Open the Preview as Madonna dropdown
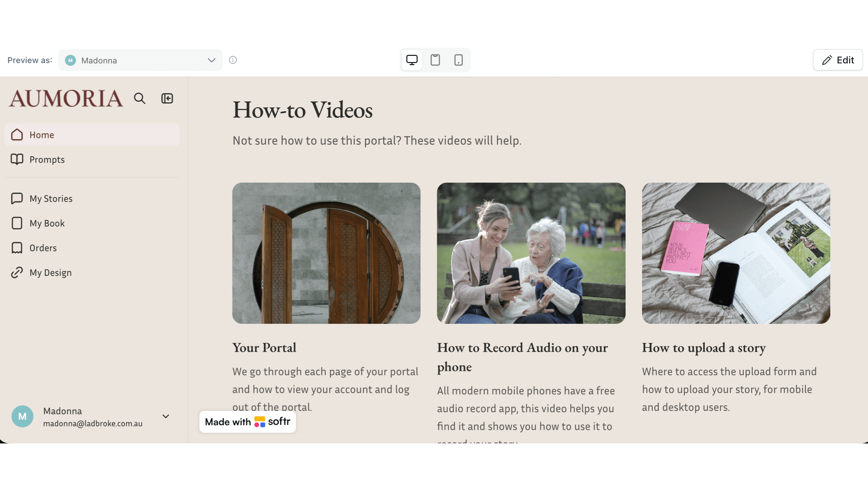 coord(140,60)
